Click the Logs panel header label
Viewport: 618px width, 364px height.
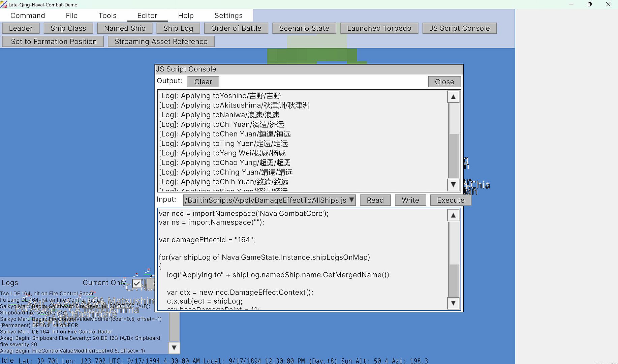pos(10,283)
